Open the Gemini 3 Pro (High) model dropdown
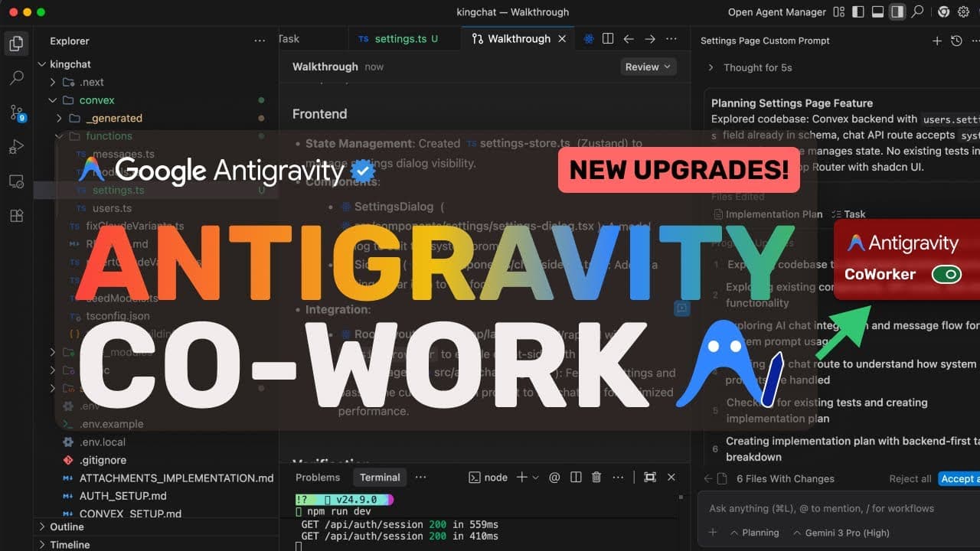Screen dimensions: 980x551 tap(841, 533)
